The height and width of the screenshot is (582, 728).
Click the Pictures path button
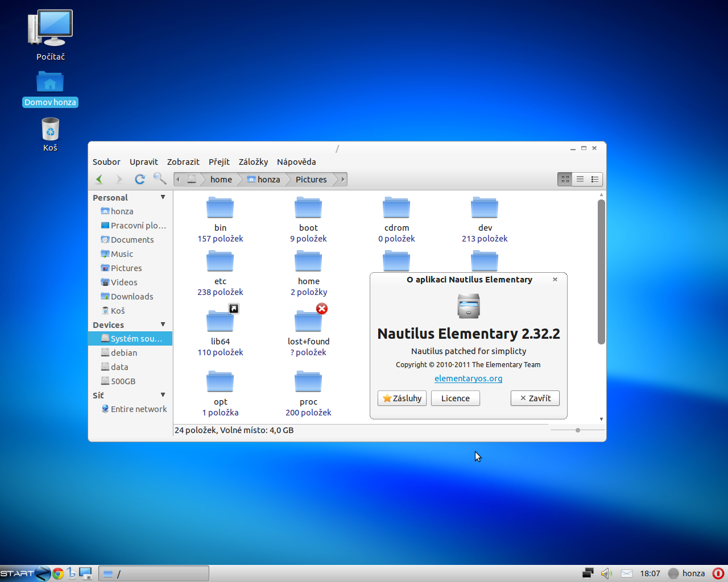[311, 179]
